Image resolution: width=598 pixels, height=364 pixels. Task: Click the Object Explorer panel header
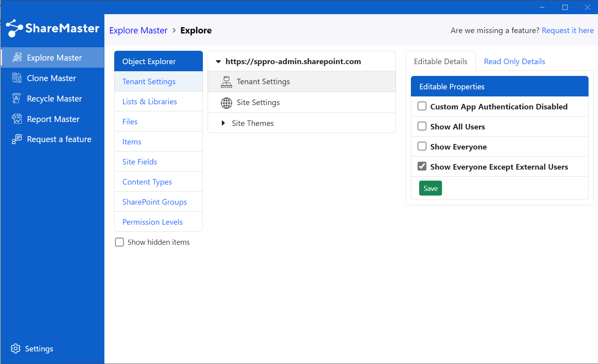tap(158, 61)
